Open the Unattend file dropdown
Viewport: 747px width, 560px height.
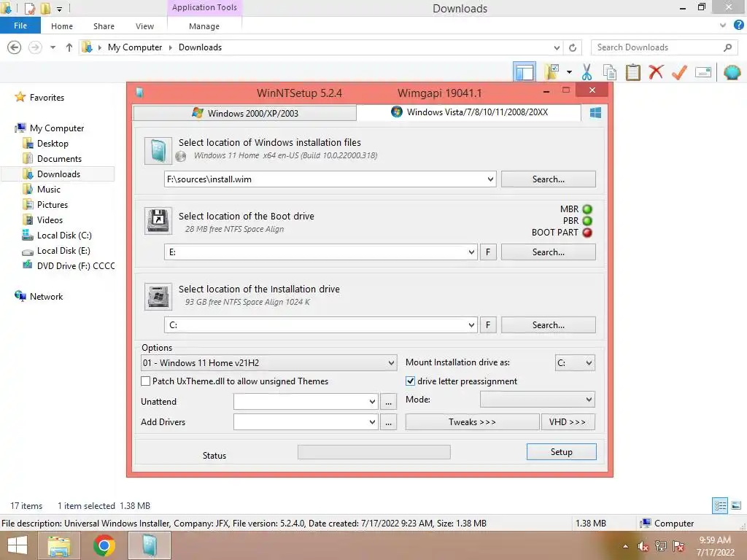tap(373, 402)
